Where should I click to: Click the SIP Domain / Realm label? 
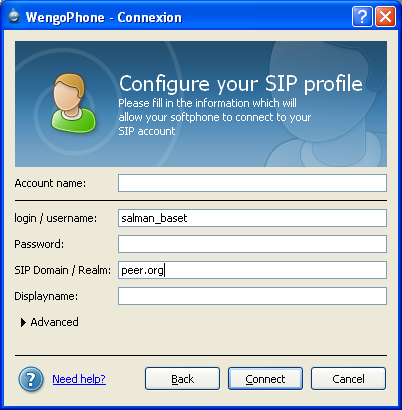pos(62,270)
